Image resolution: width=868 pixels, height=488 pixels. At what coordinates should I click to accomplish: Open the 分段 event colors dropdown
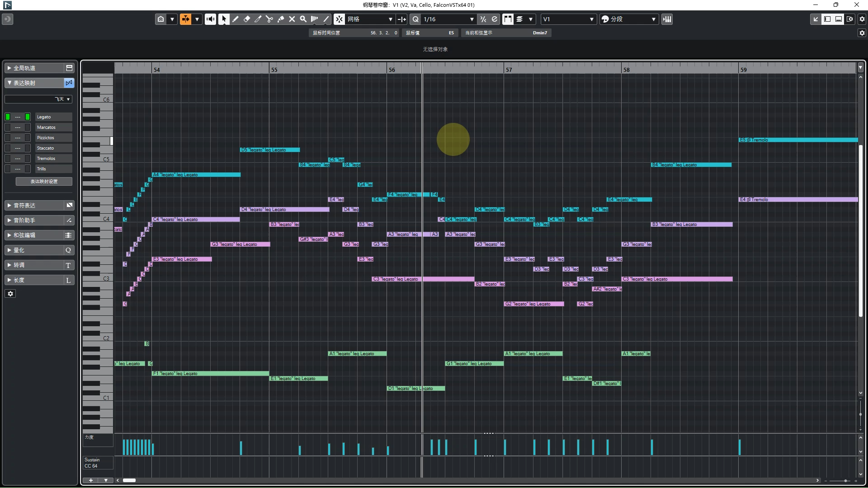628,19
